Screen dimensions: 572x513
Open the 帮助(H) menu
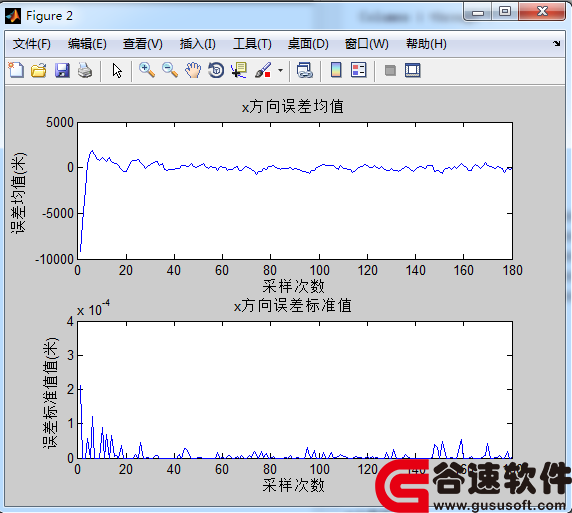(x=426, y=44)
